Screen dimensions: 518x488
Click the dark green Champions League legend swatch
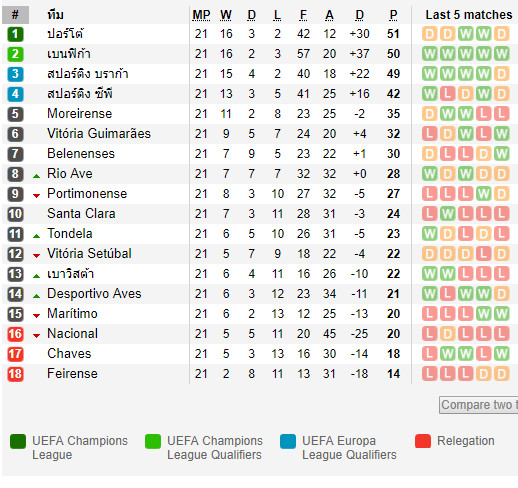18,442
